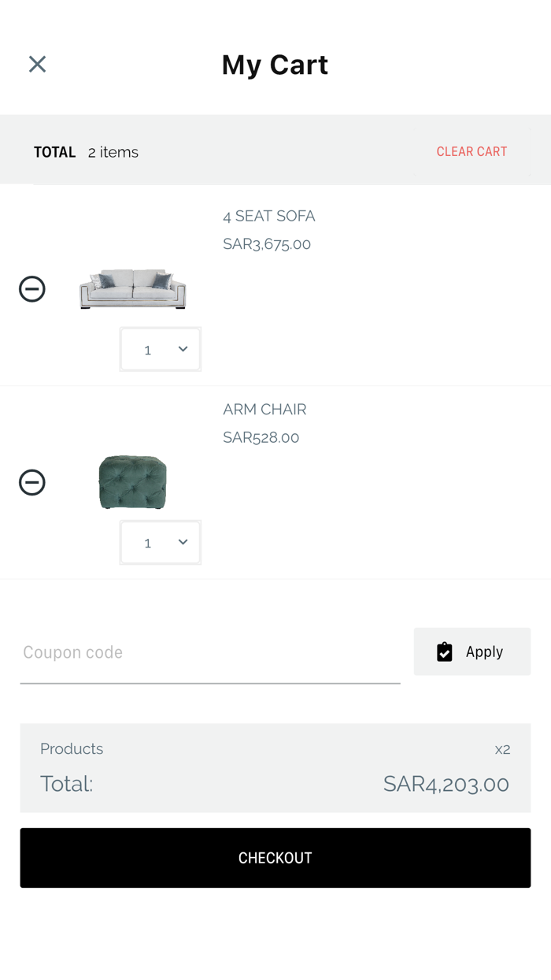Select the SAR4,203.00 total amount
Viewport: 551px width, 980px height.
(446, 784)
